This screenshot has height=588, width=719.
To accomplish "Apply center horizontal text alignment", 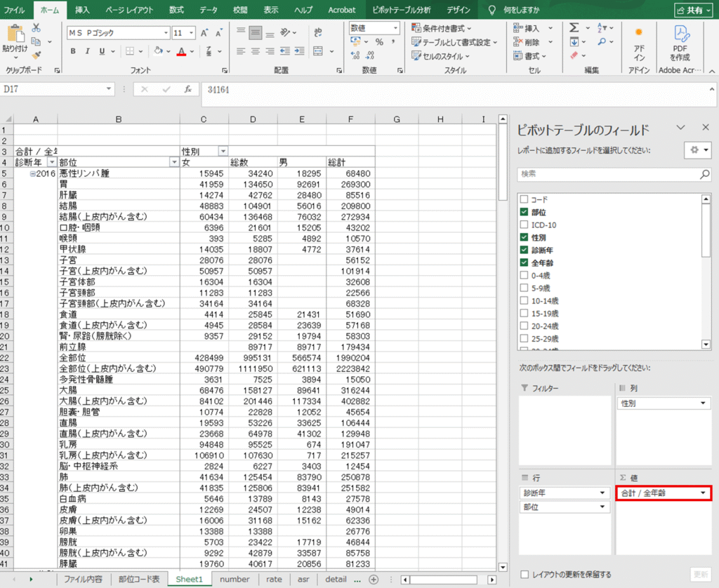I will coord(256,51).
